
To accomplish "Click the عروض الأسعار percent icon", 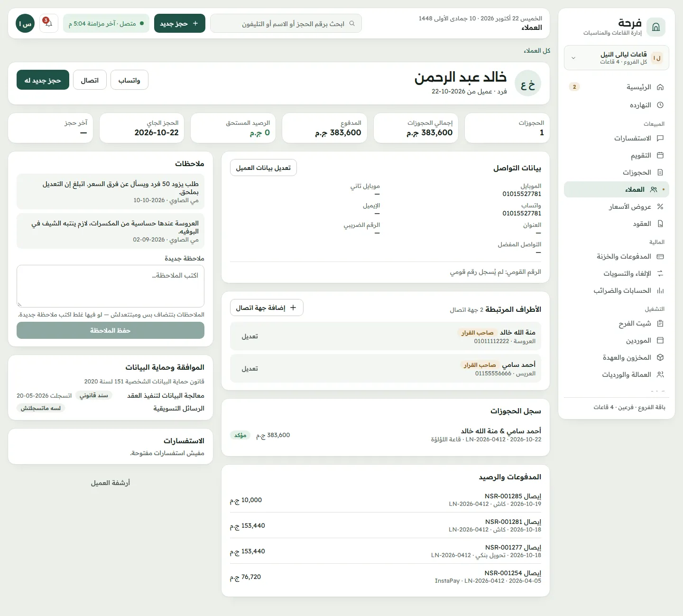I will click(x=660, y=206).
